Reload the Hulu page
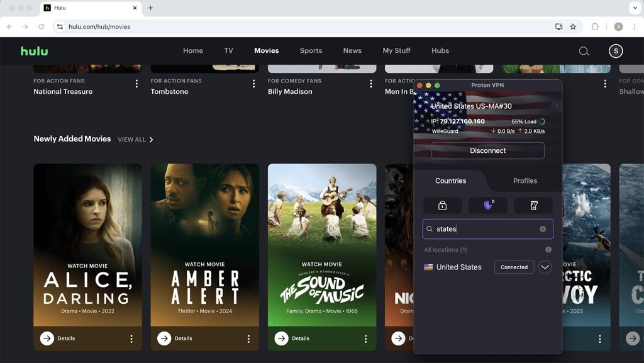This screenshot has width=644, height=363. (x=41, y=26)
